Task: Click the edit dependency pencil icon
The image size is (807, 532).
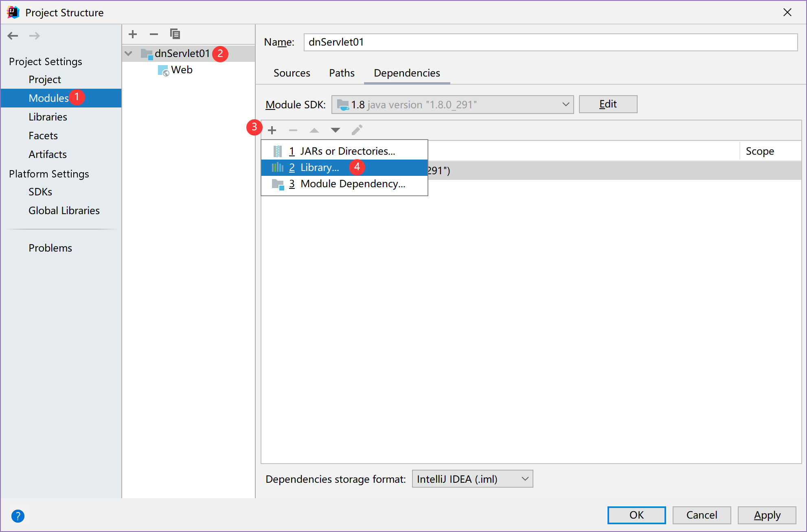Action: click(x=357, y=130)
